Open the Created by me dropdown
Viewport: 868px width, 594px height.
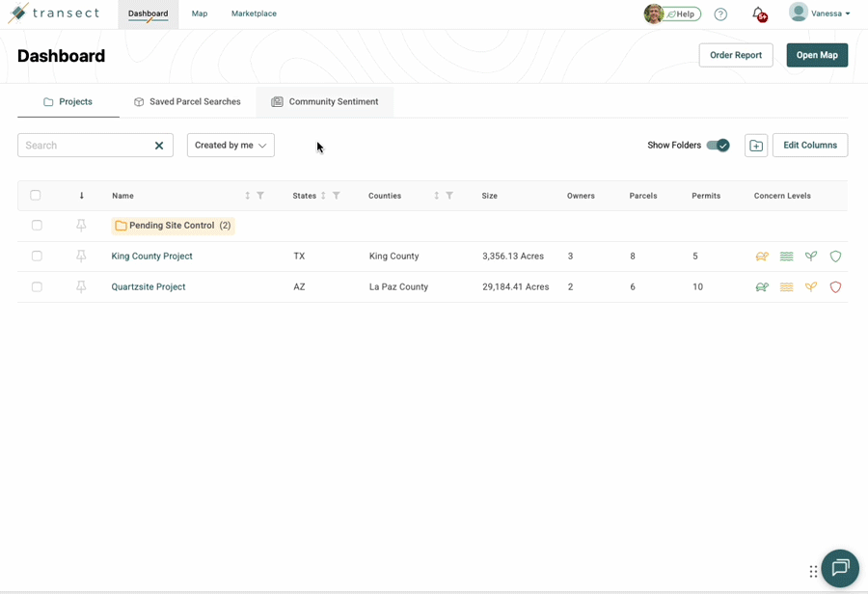231,145
